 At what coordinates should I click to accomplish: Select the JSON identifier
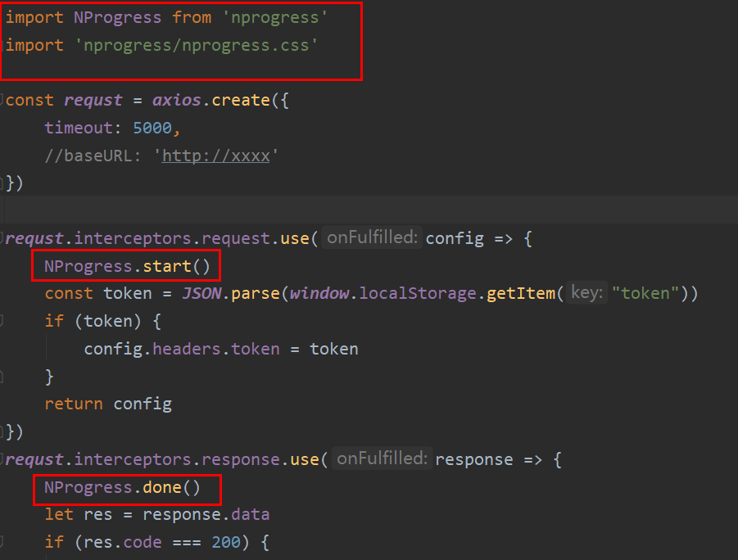(x=201, y=294)
